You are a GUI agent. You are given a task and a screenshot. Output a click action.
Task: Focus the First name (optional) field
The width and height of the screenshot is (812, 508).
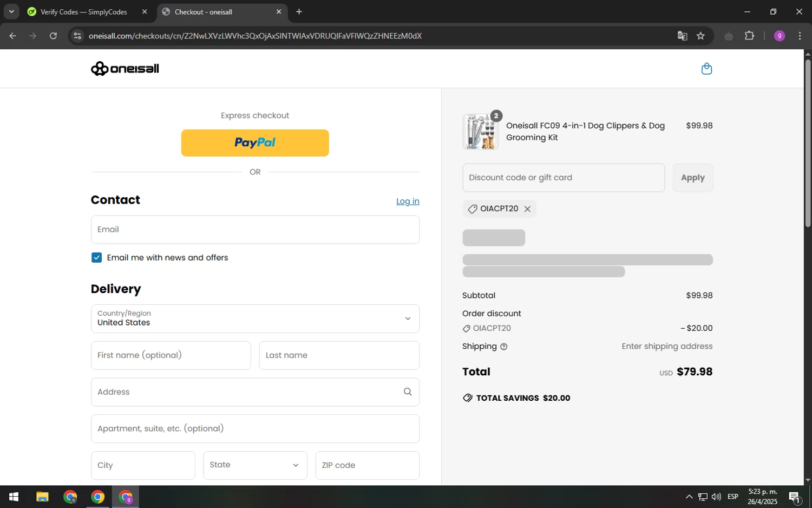pyautogui.click(x=171, y=355)
